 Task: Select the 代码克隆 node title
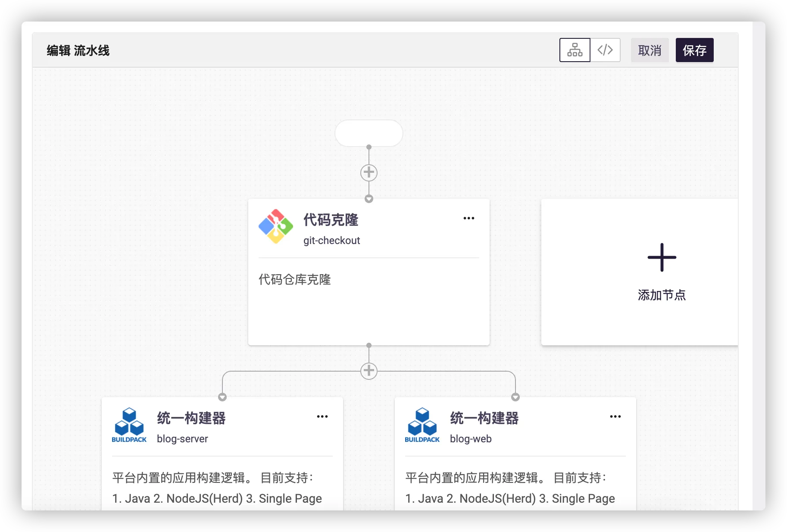[331, 220]
